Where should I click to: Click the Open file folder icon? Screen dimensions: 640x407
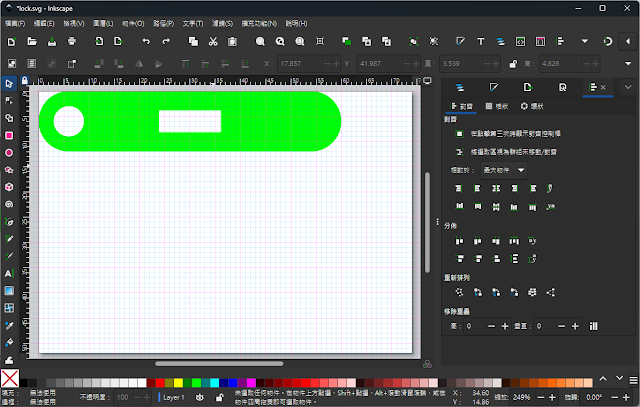coord(32,42)
